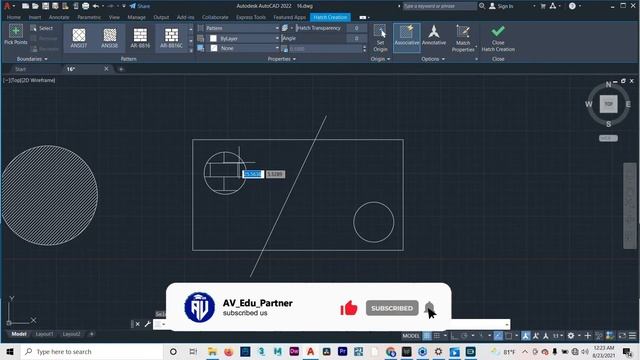Expand the Origin panel
The height and width of the screenshot is (360, 640).
[380, 59]
